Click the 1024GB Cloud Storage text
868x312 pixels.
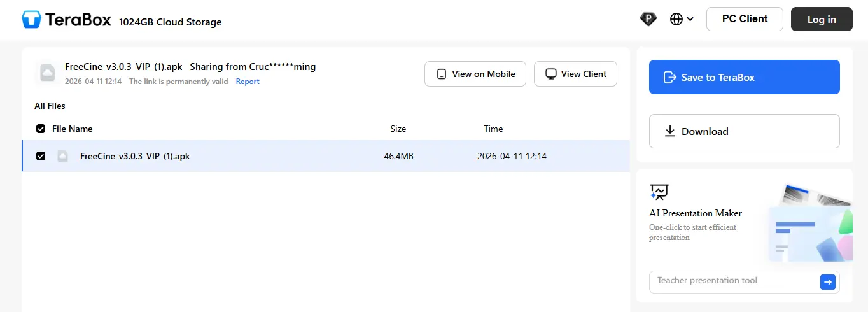(171, 22)
